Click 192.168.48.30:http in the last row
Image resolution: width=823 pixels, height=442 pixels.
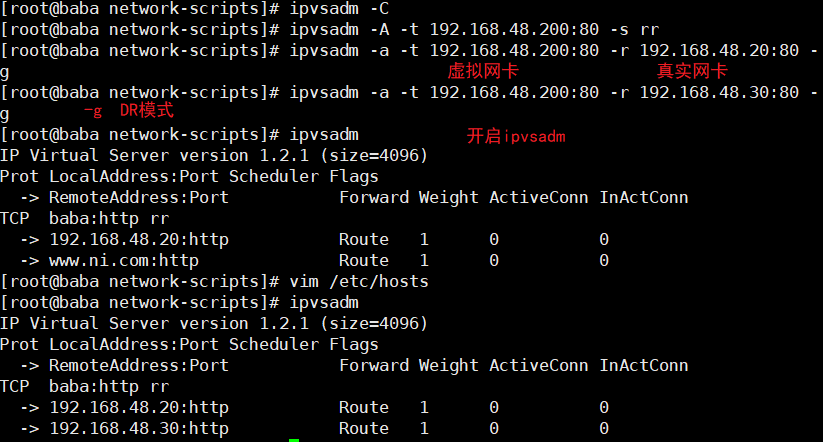[139, 428]
